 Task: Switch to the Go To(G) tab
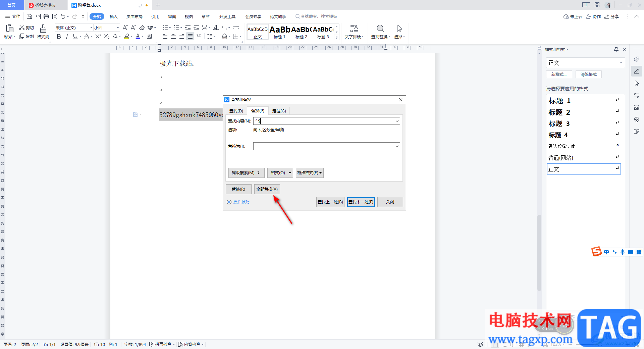click(x=279, y=111)
